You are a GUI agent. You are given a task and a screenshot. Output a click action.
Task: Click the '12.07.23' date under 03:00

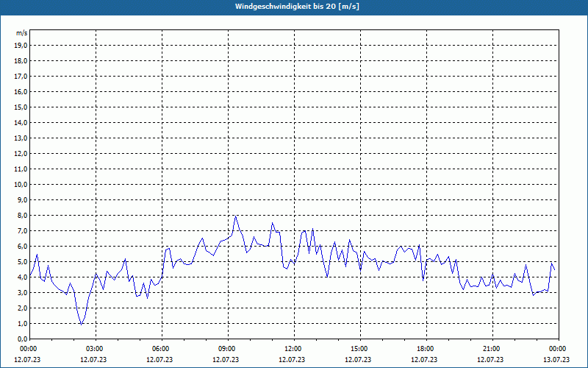tap(94, 359)
